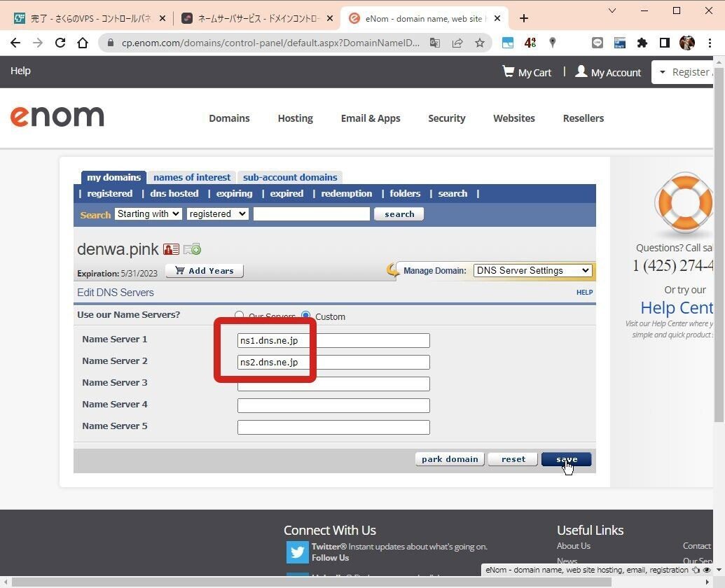
Task: Click the enom logo
Action: coord(57,116)
